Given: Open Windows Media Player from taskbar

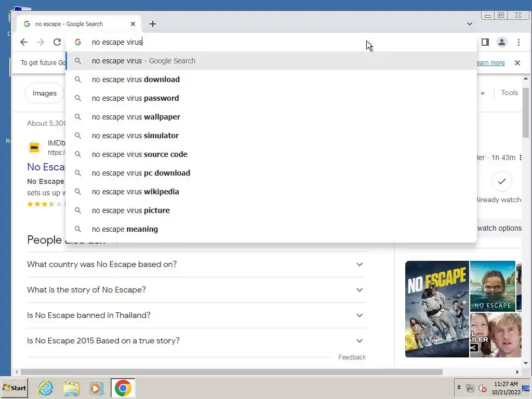Looking at the screenshot, I should tap(96, 388).
